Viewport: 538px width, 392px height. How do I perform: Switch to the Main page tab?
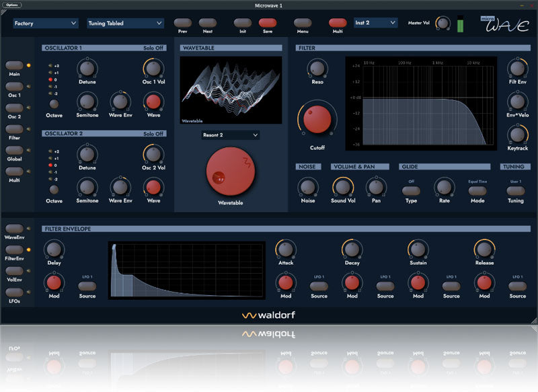click(x=14, y=65)
